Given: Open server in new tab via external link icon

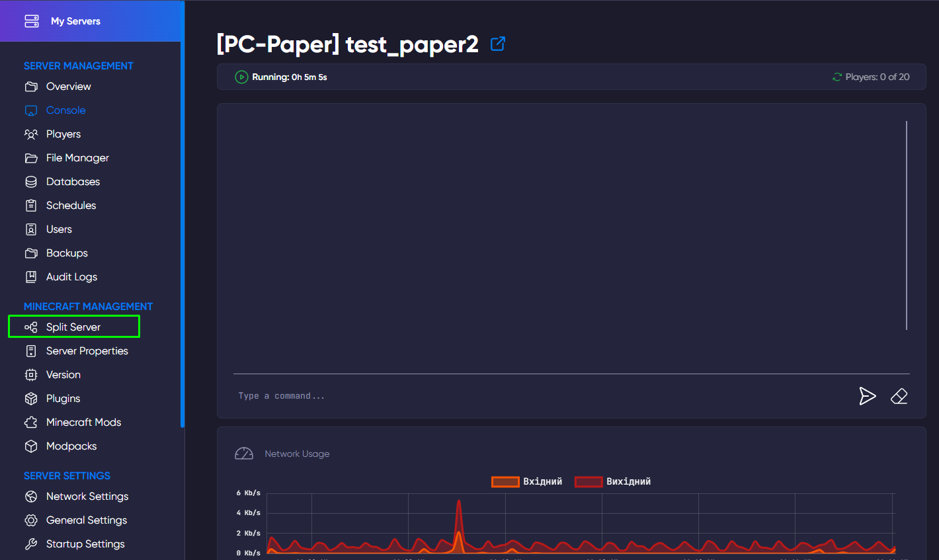Looking at the screenshot, I should (497, 43).
